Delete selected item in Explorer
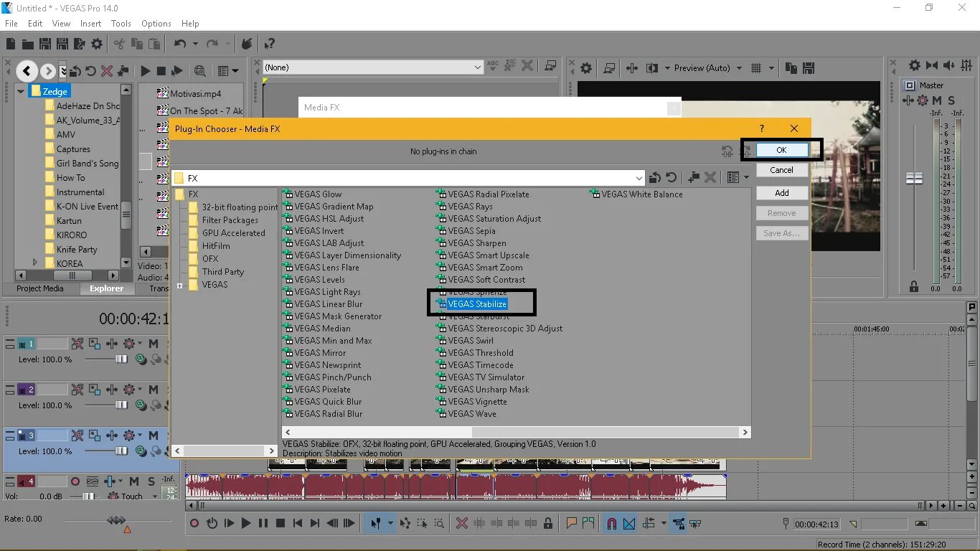 107,71
